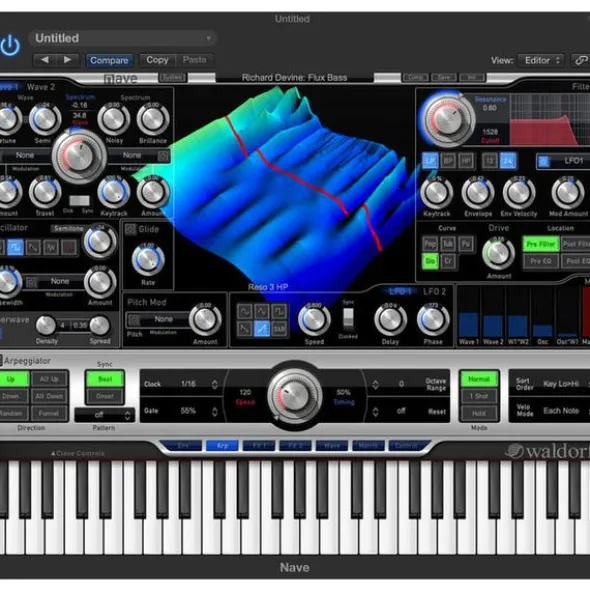The width and height of the screenshot is (590, 591).
Task: Flip the LFO Sync/Clocked switch
Action: point(348,318)
